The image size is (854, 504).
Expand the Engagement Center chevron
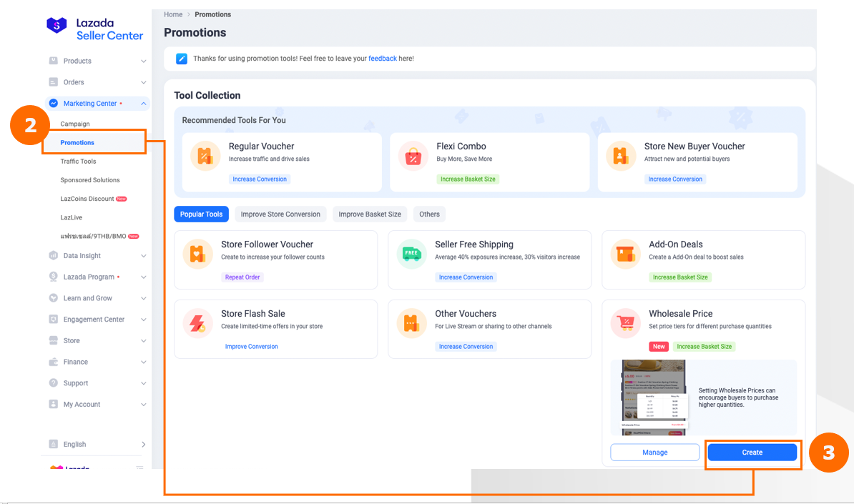point(143,319)
